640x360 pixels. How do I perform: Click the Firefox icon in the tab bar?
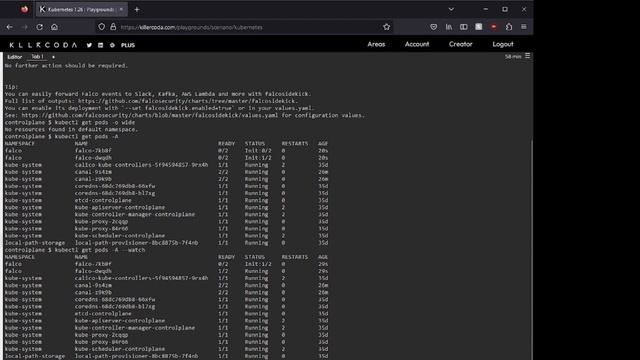click(x=24, y=9)
